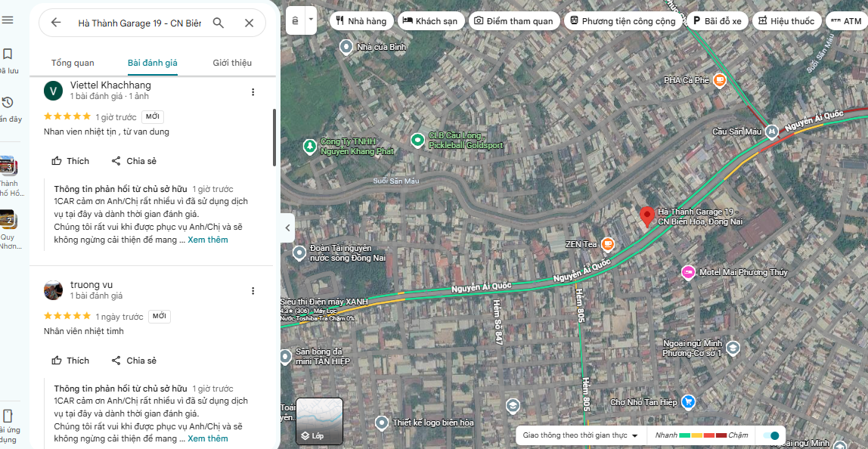
Task: Select the PHA Cà Phê cafe marker
Action: click(719, 80)
